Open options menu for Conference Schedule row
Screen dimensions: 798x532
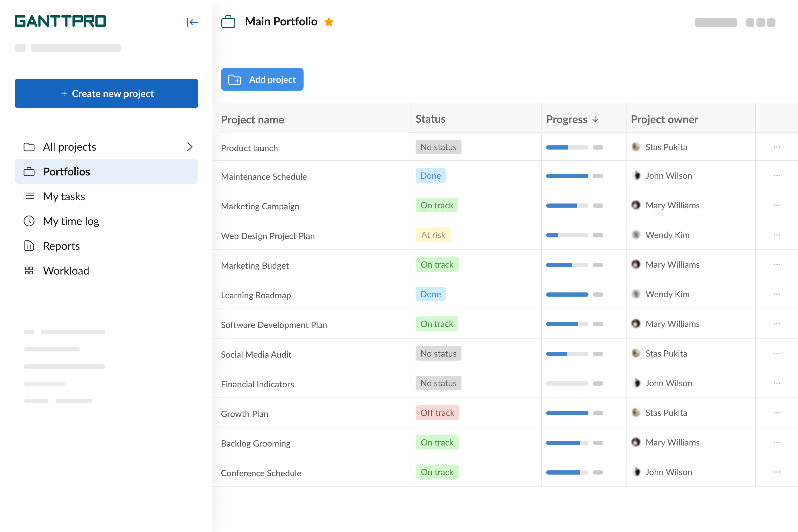[777, 472]
